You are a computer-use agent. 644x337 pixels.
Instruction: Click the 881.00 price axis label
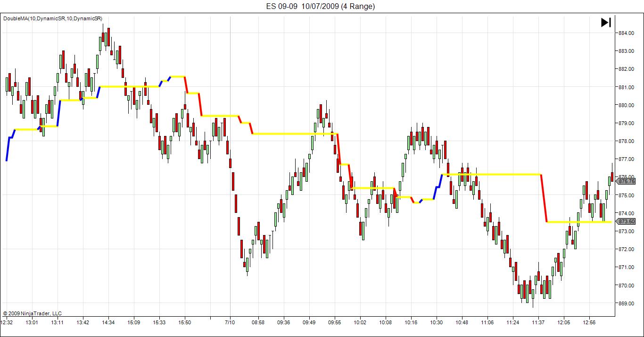tap(626, 87)
